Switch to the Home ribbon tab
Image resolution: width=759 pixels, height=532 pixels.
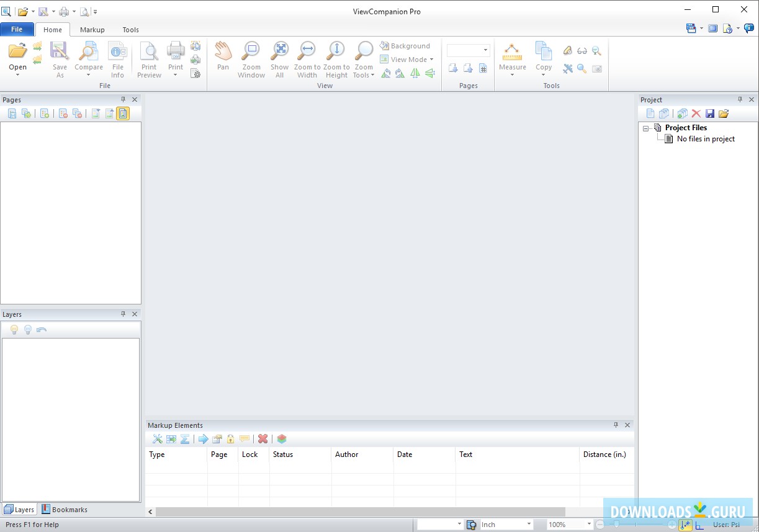(53, 30)
